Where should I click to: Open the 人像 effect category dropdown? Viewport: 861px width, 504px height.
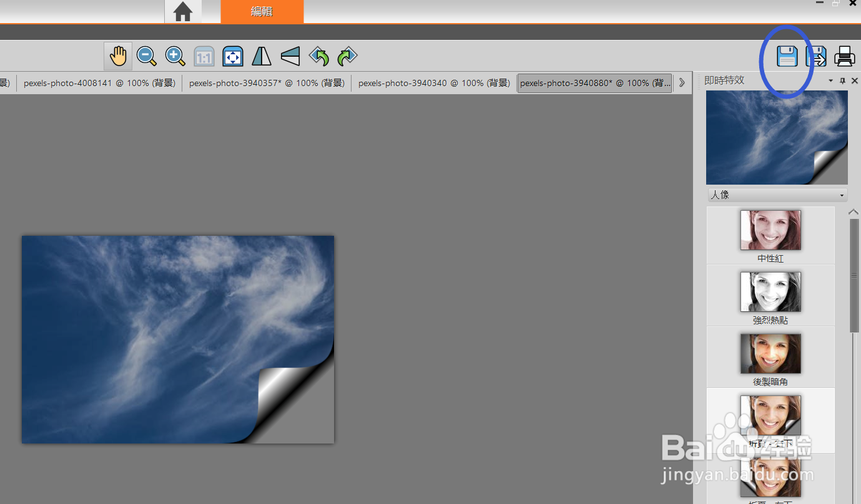coord(777,195)
